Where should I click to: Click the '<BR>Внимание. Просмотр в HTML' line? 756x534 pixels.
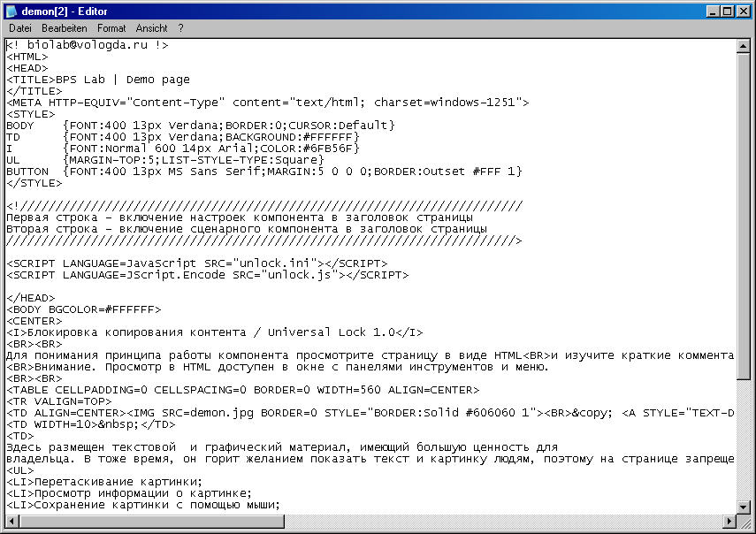(x=278, y=367)
